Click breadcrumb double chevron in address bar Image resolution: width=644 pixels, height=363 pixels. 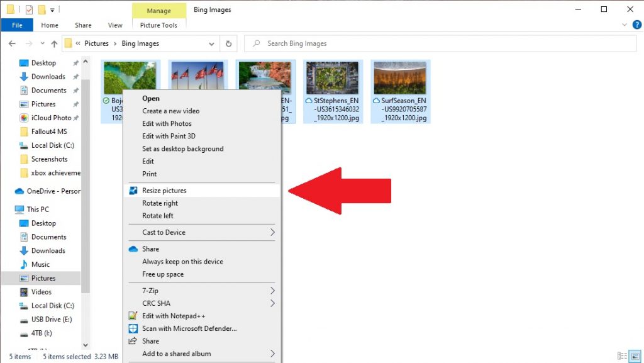point(77,43)
